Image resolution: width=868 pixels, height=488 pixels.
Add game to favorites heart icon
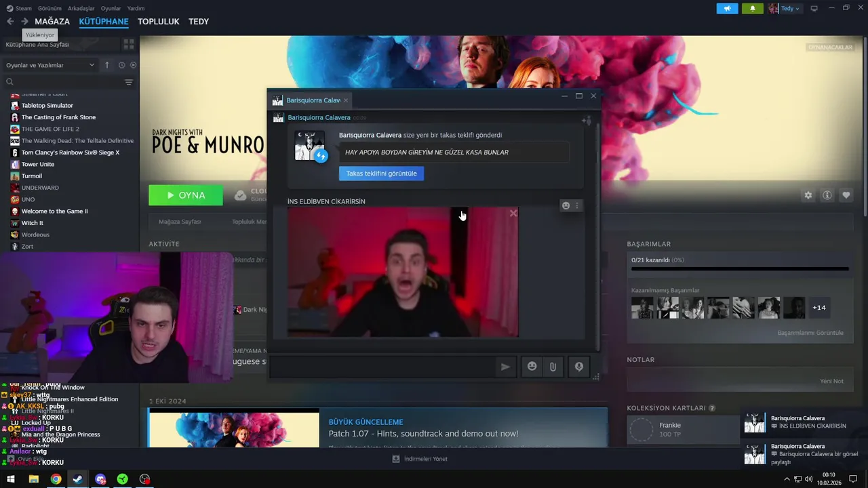[x=846, y=195]
